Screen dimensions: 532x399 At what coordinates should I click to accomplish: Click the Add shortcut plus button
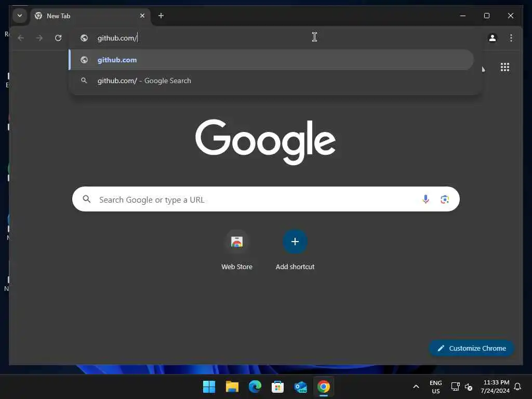tap(295, 242)
